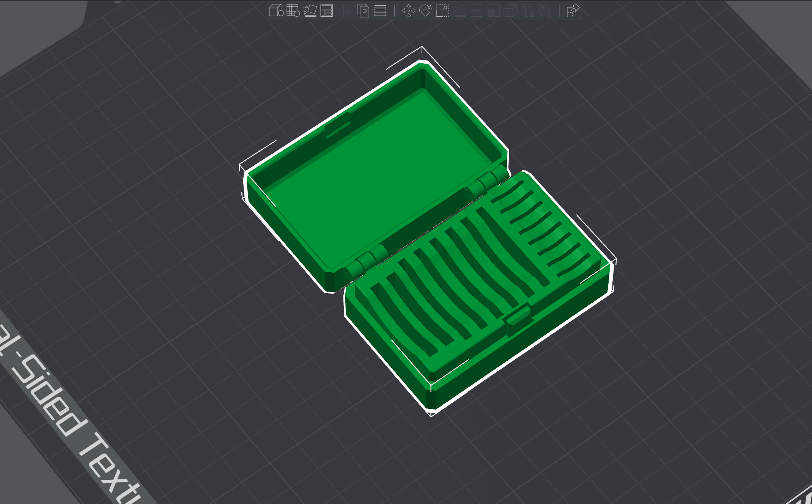The width and height of the screenshot is (812, 504).
Task: Open the Color painting bucket tool
Action: (x=545, y=11)
